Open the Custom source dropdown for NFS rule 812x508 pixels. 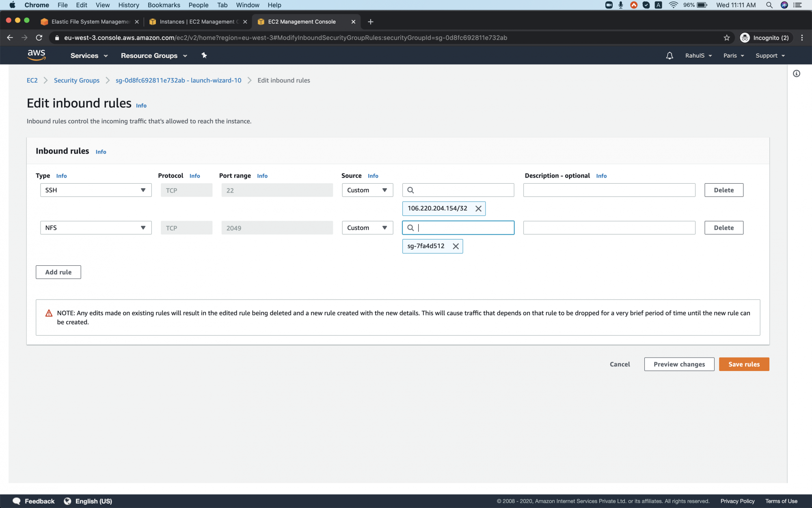coord(367,228)
